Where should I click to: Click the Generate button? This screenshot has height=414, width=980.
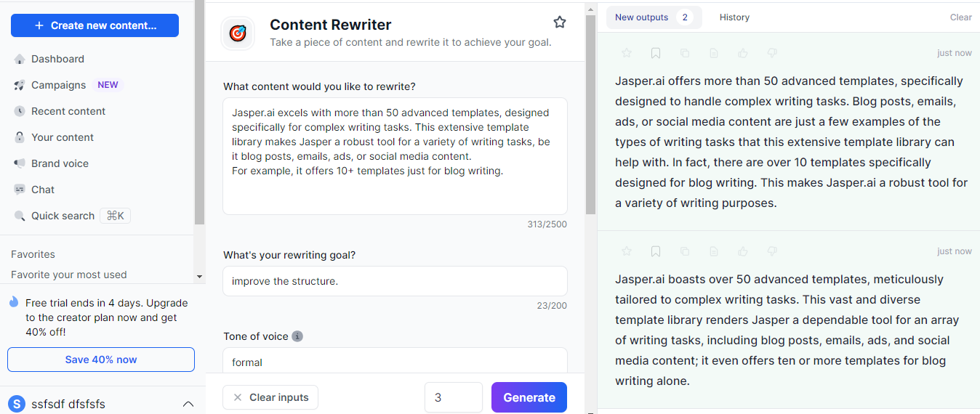pyautogui.click(x=529, y=397)
